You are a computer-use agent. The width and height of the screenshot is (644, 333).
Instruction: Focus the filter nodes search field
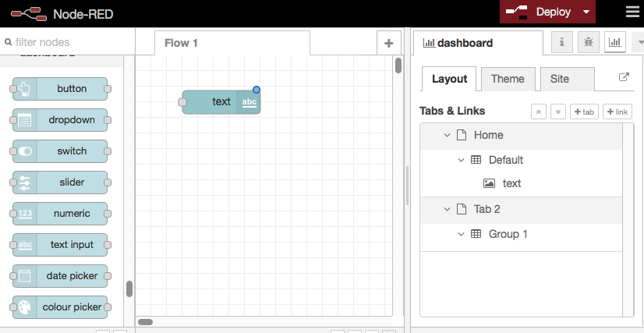coord(68,42)
